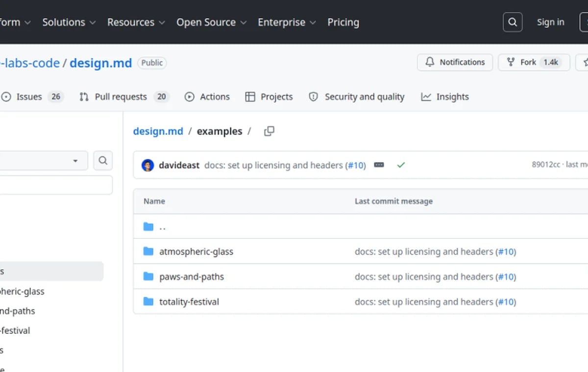Open the Actions tab
This screenshot has height=372, width=588.
207,97
